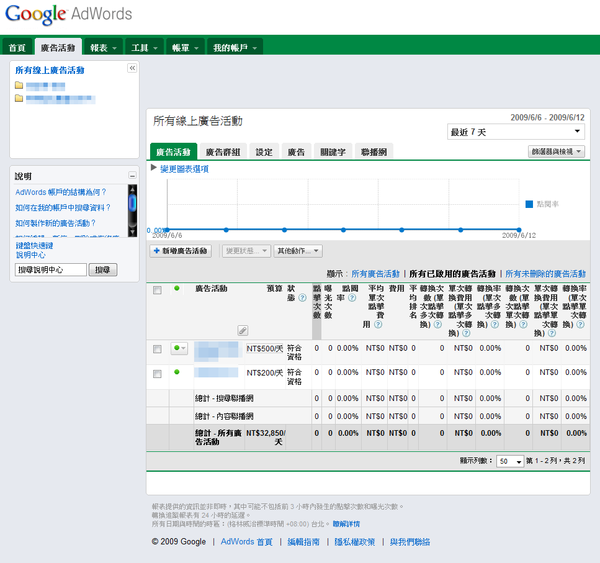
Task: Switch to the 廣告 tab
Action: [x=296, y=152]
